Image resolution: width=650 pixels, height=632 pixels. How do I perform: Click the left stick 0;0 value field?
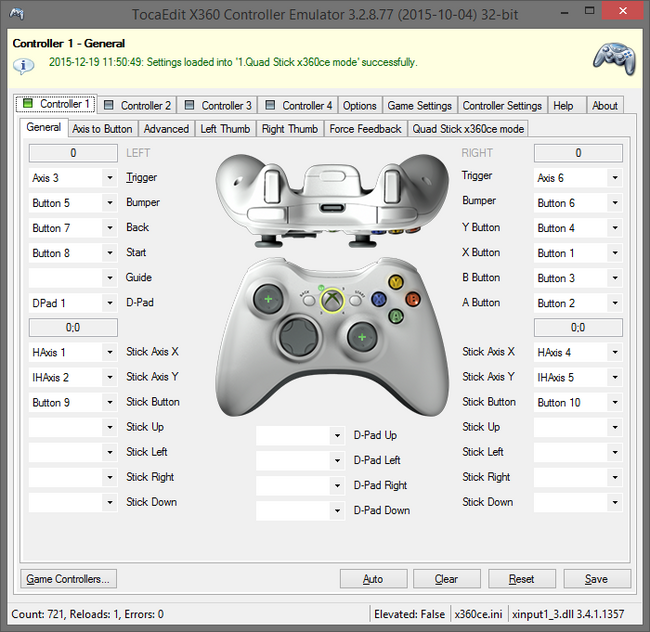tap(73, 327)
